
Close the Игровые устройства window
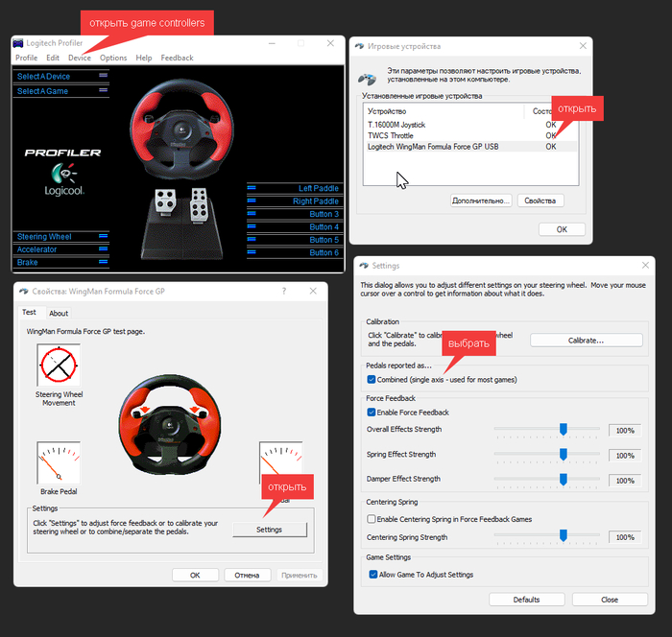583,46
